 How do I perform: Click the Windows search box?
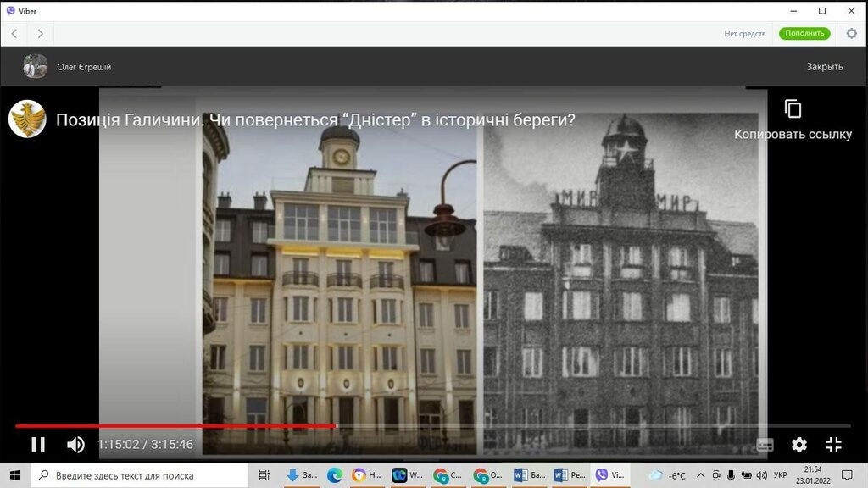point(140,475)
